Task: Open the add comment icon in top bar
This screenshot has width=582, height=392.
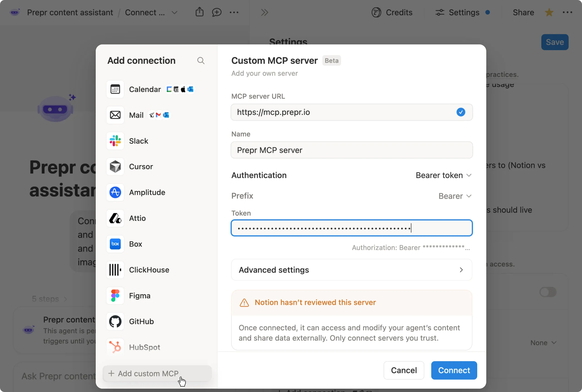Action: tap(217, 12)
